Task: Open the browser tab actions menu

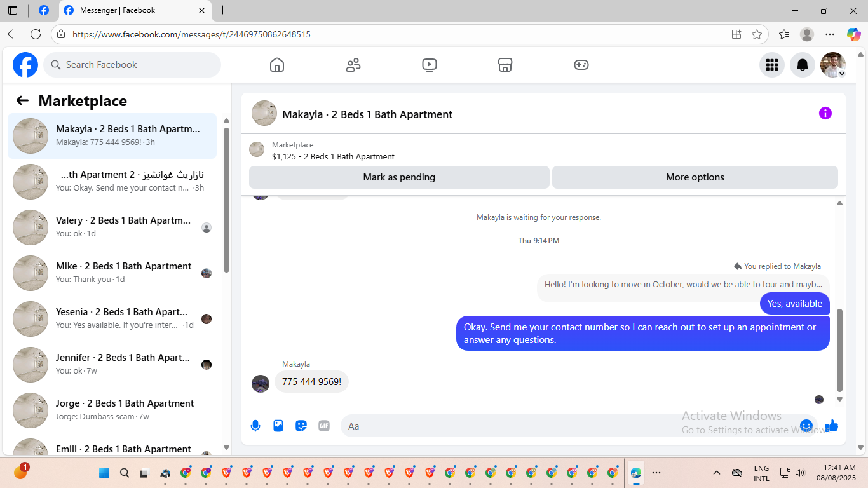Action: [x=13, y=10]
